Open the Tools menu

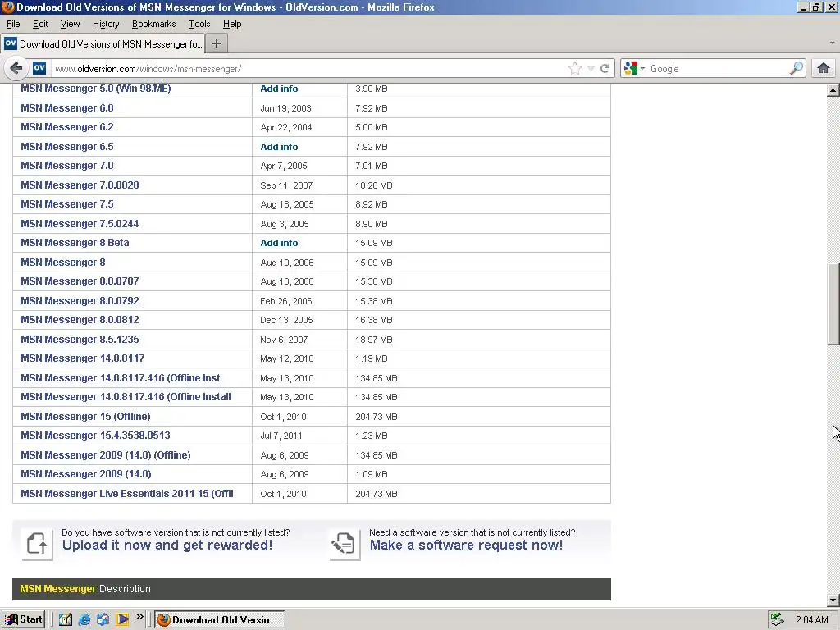pyautogui.click(x=199, y=24)
